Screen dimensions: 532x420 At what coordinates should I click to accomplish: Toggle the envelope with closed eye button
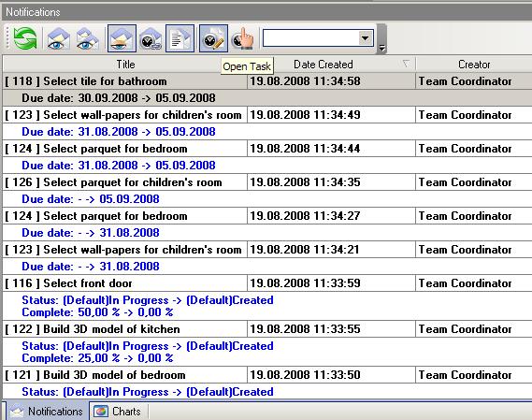tap(122, 38)
